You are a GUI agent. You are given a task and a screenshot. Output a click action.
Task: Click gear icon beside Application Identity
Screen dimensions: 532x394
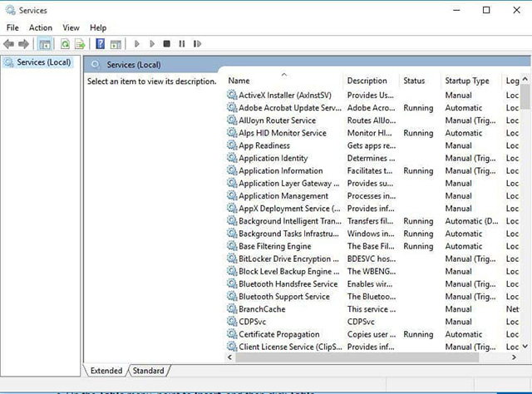(232, 157)
